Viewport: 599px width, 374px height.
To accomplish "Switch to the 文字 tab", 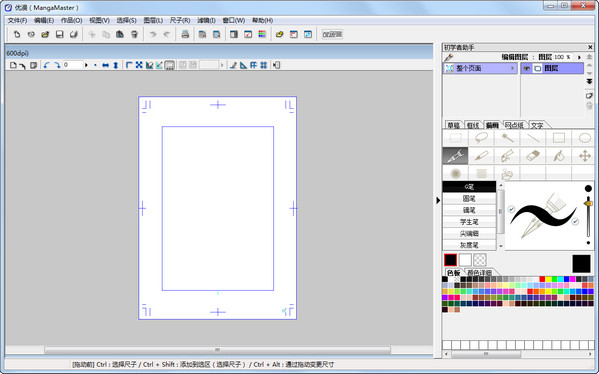I will coord(537,125).
